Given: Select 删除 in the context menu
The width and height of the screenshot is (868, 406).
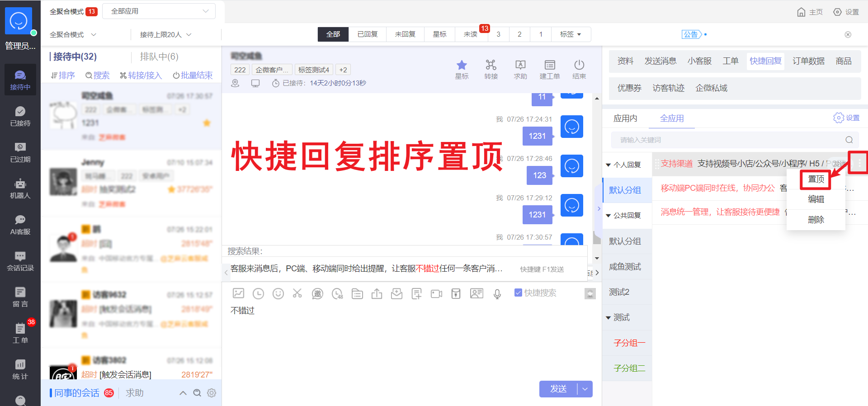Looking at the screenshot, I should [816, 220].
